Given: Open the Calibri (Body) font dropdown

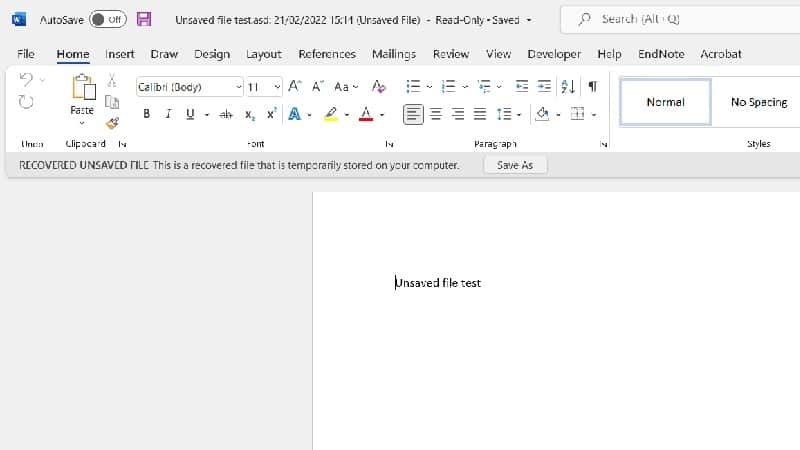Looking at the screenshot, I should click(189, 87).
